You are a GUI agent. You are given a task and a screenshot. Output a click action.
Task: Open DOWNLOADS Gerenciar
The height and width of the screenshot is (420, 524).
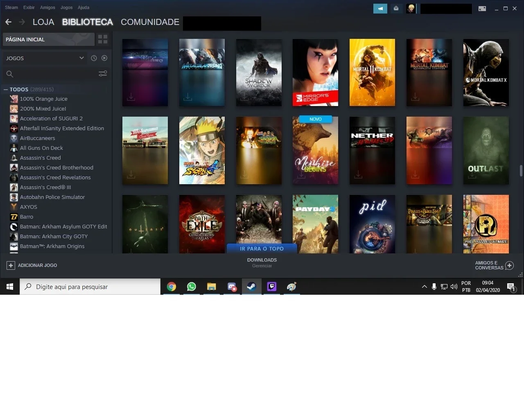point(262,263)
